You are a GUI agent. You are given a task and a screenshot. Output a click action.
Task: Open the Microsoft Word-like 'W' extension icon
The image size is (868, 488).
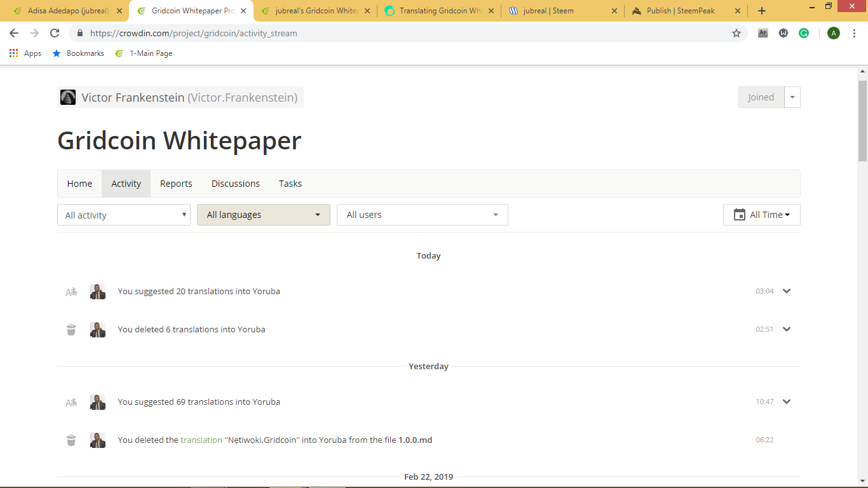tap(783, 33)
